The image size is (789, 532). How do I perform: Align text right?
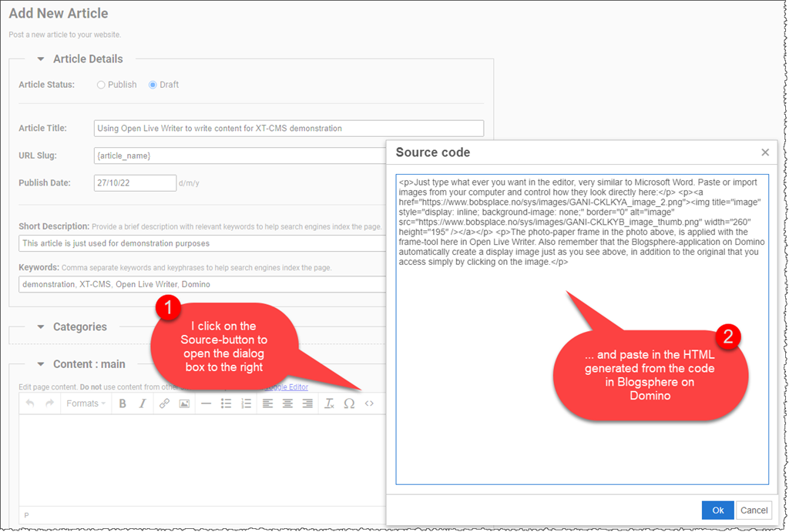tap(307, 403)
